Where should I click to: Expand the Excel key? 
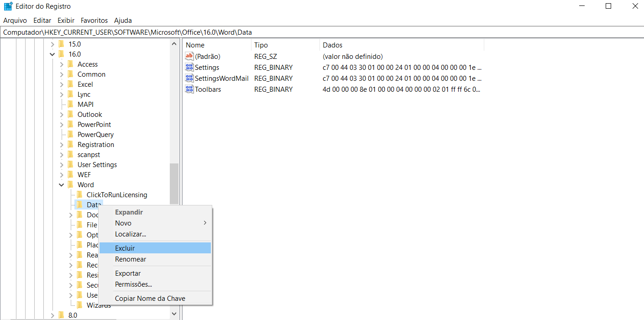tap(62, 84)
